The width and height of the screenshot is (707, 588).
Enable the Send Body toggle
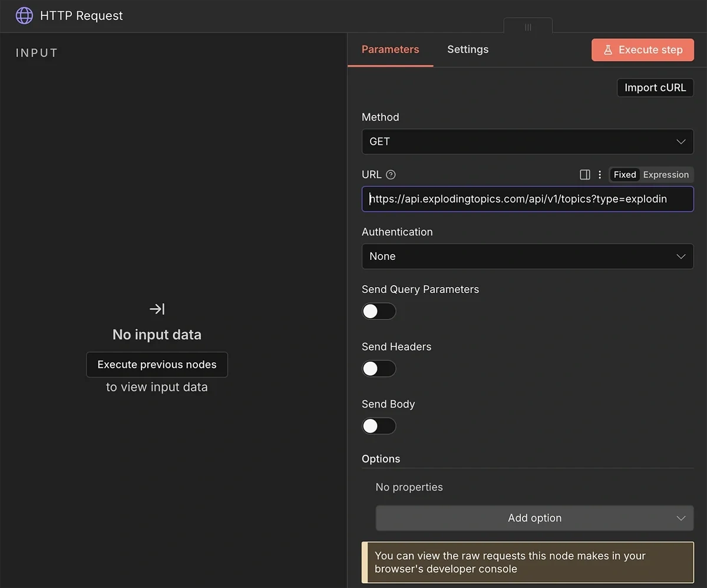point(378,425)
